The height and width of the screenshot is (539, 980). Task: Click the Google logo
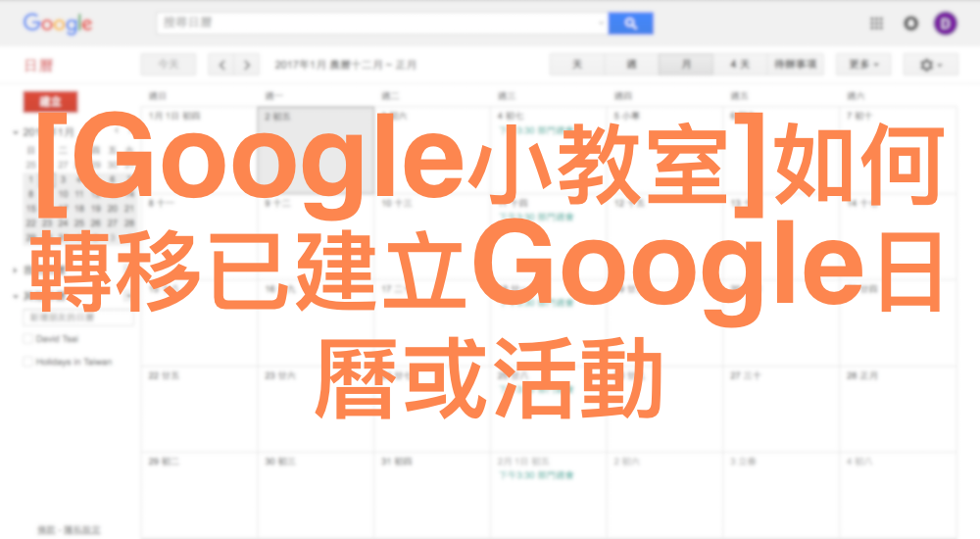tap(58, 24)
